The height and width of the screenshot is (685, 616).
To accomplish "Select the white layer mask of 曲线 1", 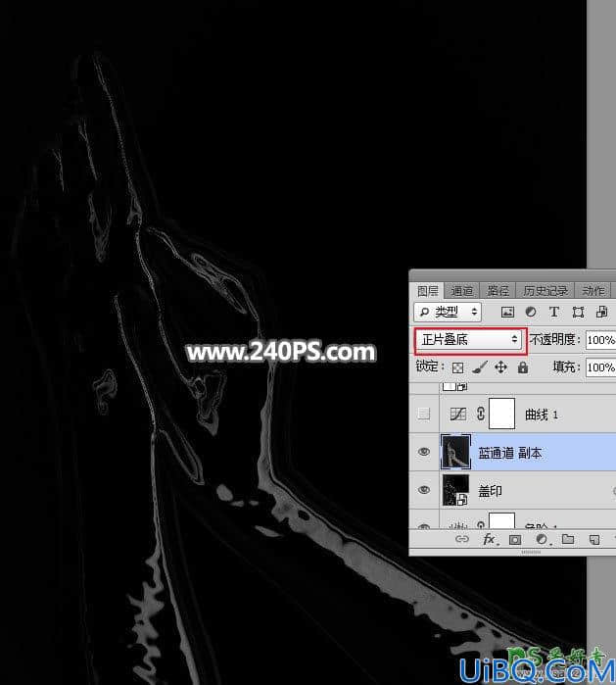I will coord(501,414).
